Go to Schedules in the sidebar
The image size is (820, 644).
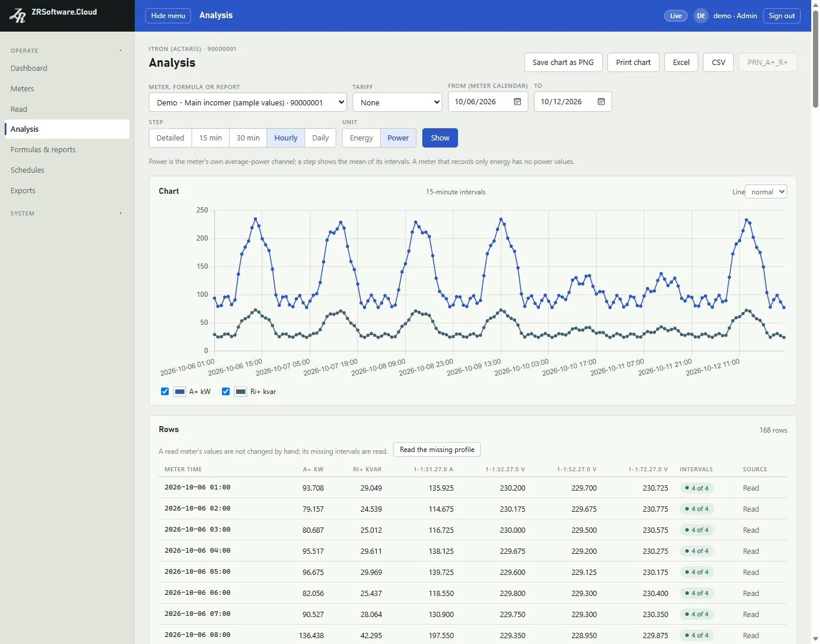[x=67, y=170]
